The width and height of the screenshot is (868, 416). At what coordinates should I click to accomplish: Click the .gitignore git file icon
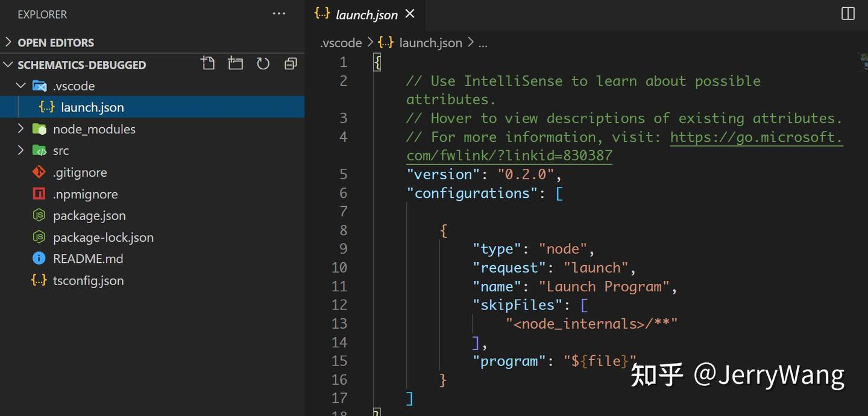click(x=39, y=172)
